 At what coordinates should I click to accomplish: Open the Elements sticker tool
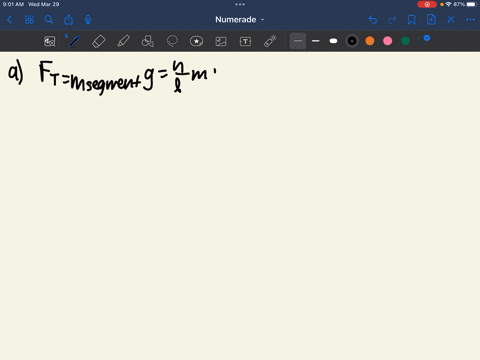point(196,41)
